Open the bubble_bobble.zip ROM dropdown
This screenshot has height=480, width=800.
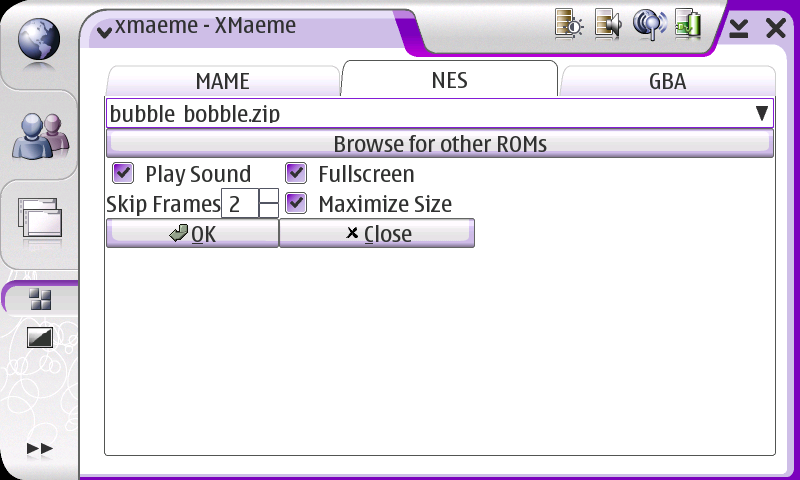440,113
